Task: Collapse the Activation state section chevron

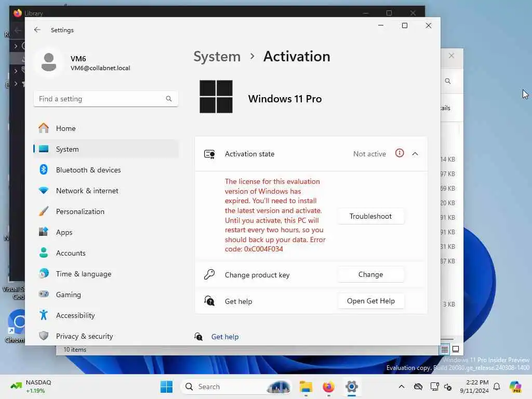Action: 415,154
